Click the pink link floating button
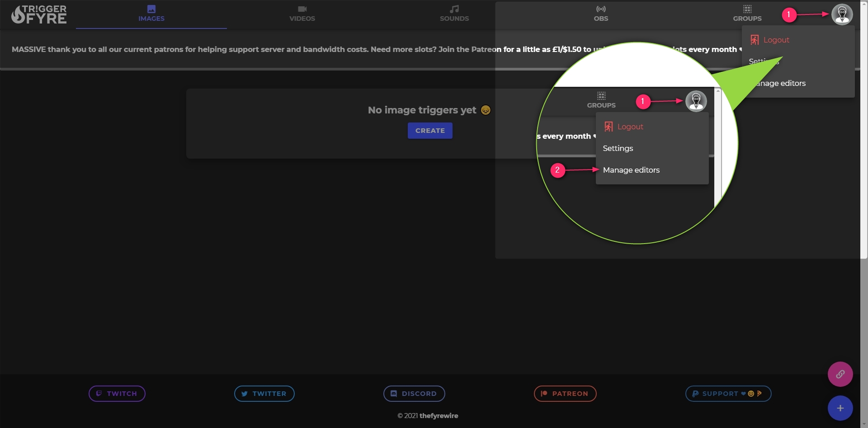This screenshot has width=868, height=428. [840, 374]
